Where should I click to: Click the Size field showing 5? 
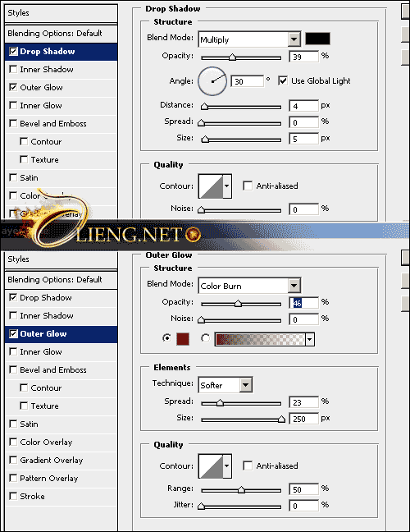[304, 139]
